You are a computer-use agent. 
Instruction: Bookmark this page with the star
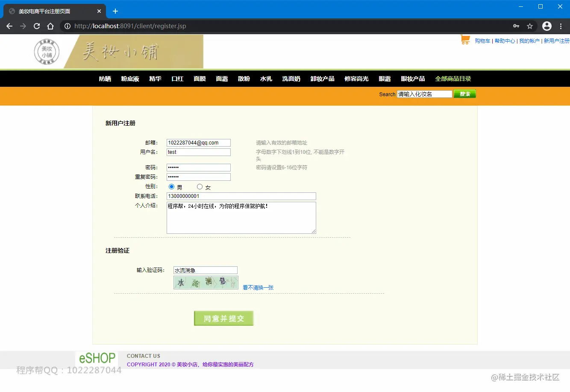pyautogui.click(x=530, y=26)
